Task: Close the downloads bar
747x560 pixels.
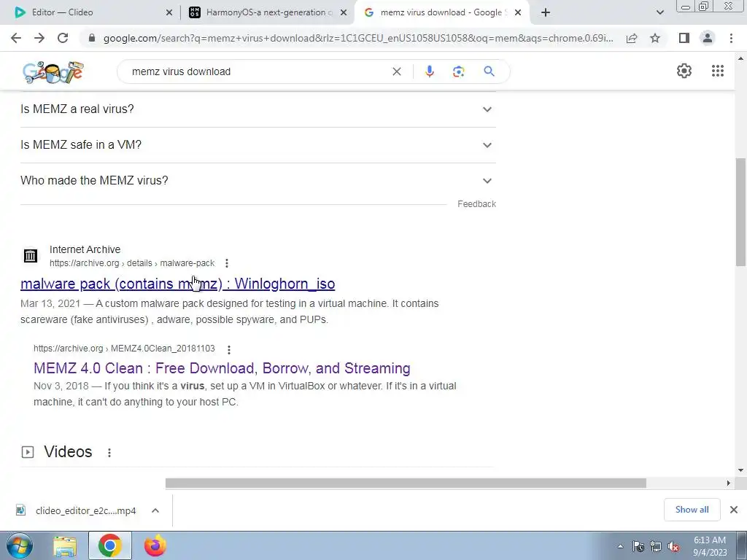Action: coord(734,510)
